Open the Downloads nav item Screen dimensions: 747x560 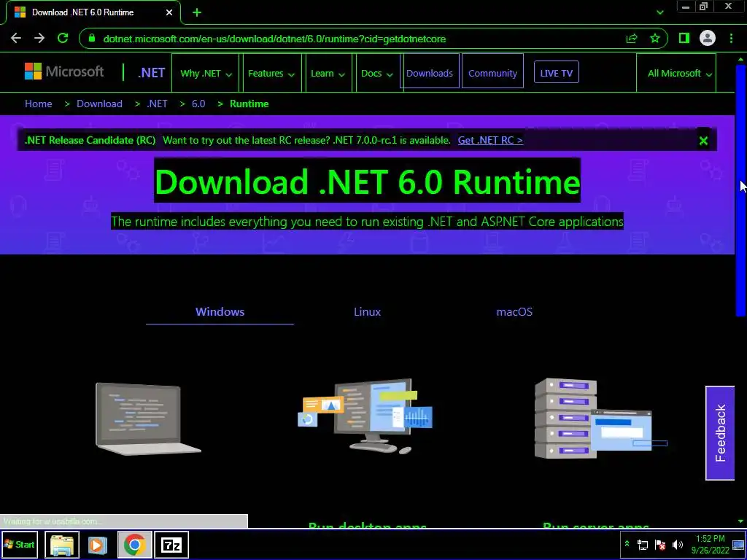430,74
